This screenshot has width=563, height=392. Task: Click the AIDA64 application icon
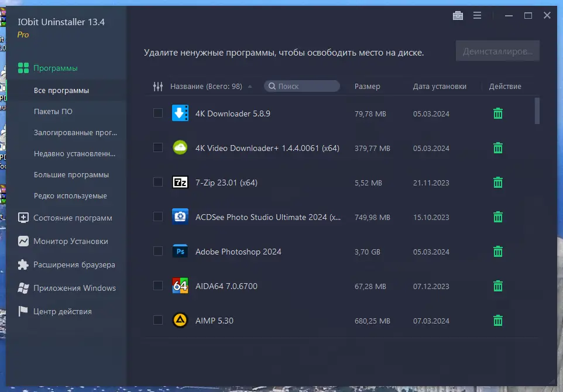[x=180, y=286]
